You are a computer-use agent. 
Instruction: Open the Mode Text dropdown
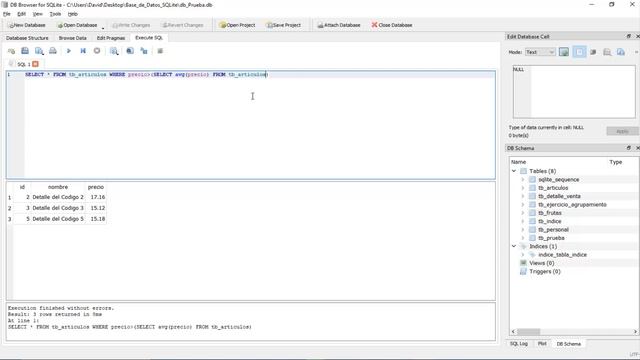540,52
